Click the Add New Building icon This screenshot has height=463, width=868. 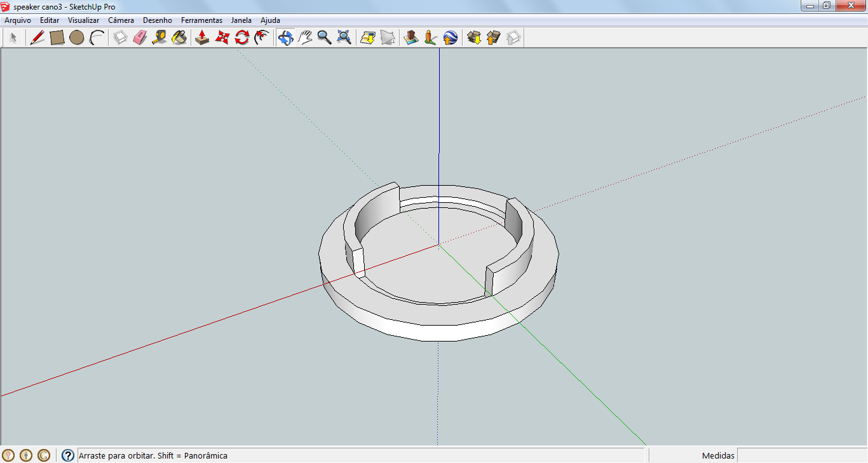(x=411, y=38)
